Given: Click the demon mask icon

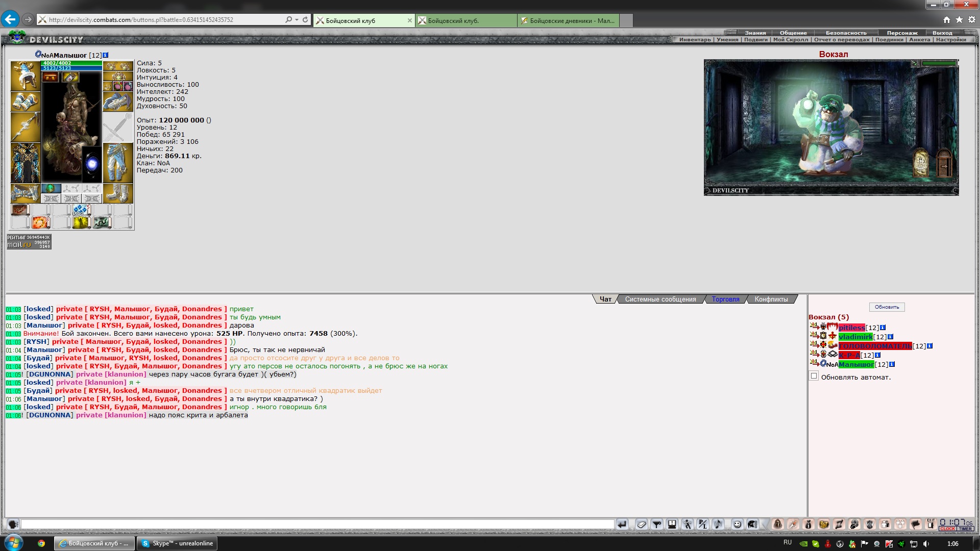Looking at the screenshot, I should 870,524.
